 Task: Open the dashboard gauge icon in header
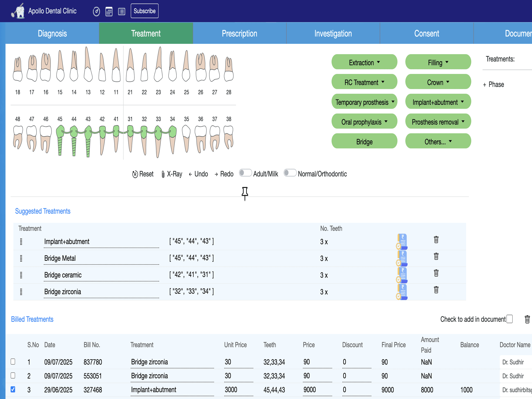click(x=96, y=11)
